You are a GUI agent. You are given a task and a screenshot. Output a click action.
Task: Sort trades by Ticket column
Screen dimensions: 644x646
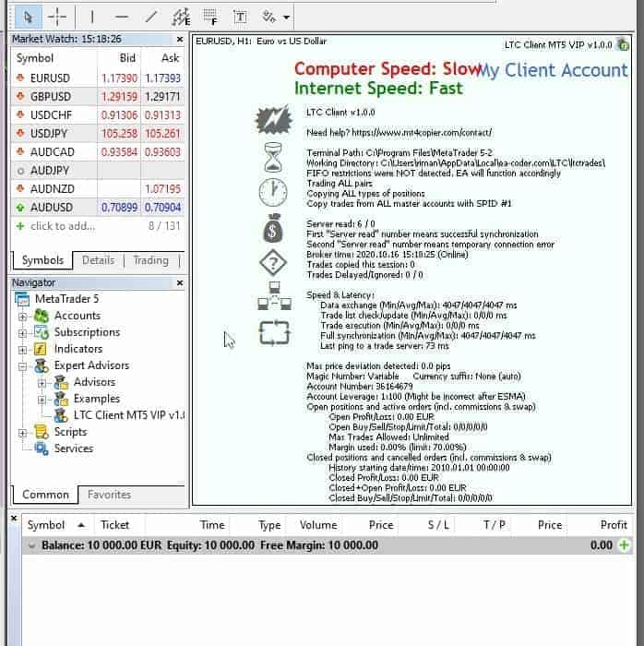click(115, 525)
